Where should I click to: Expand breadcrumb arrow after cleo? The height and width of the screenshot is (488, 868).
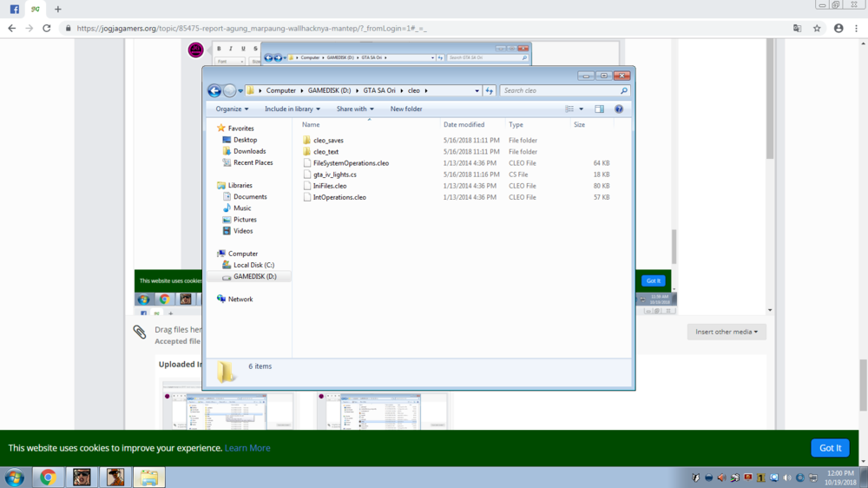[425, 90]
